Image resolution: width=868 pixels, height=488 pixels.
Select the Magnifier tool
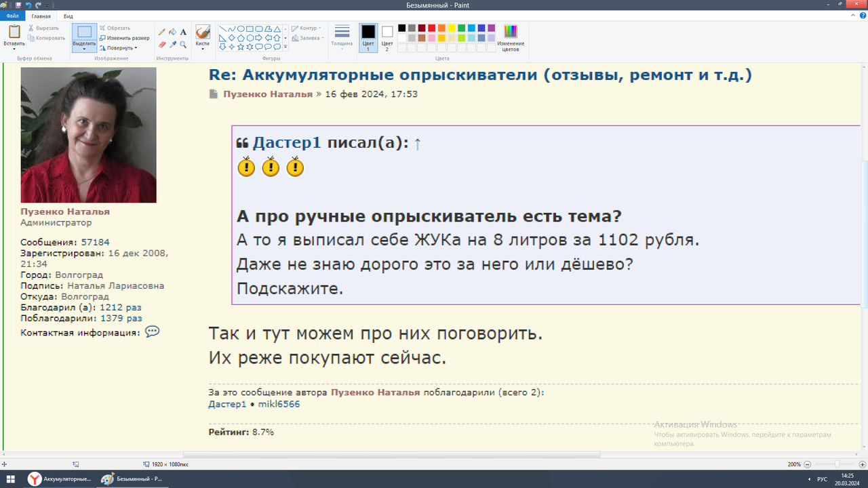(x=182, y=44)
